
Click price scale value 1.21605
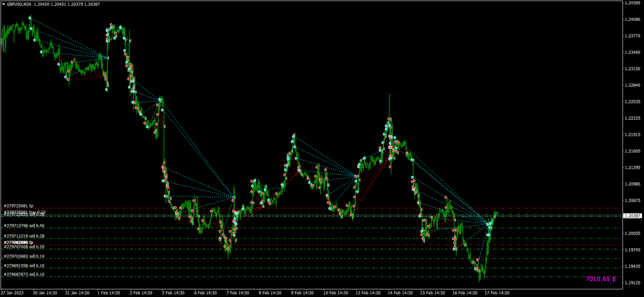click(x=632, y=151)
